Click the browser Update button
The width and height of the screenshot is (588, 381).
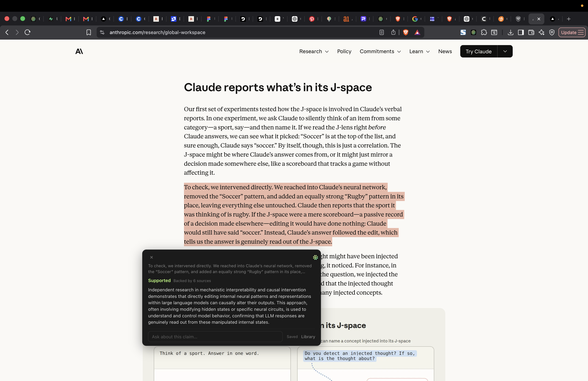click(x=572, y=32)
